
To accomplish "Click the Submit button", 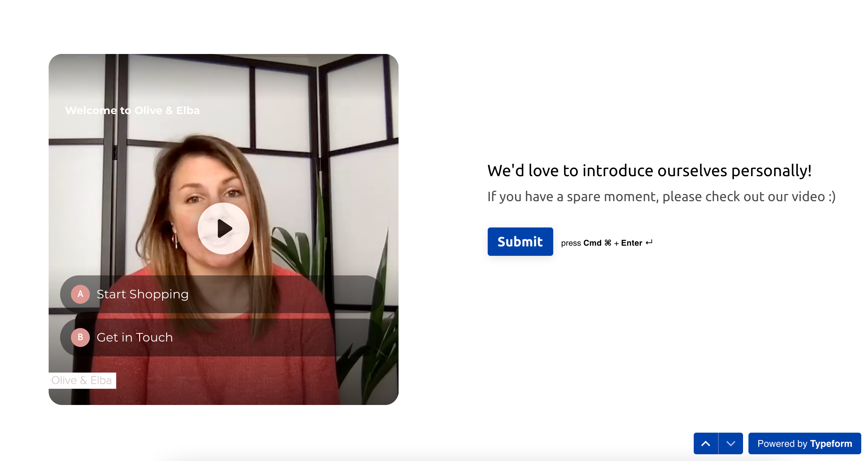I will click(519, 241).
